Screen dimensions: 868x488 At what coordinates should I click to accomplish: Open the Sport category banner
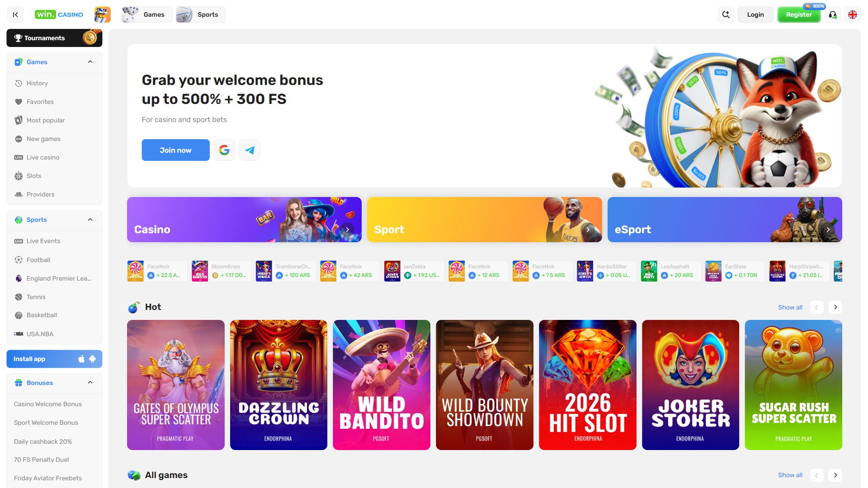tap(485, 220)
